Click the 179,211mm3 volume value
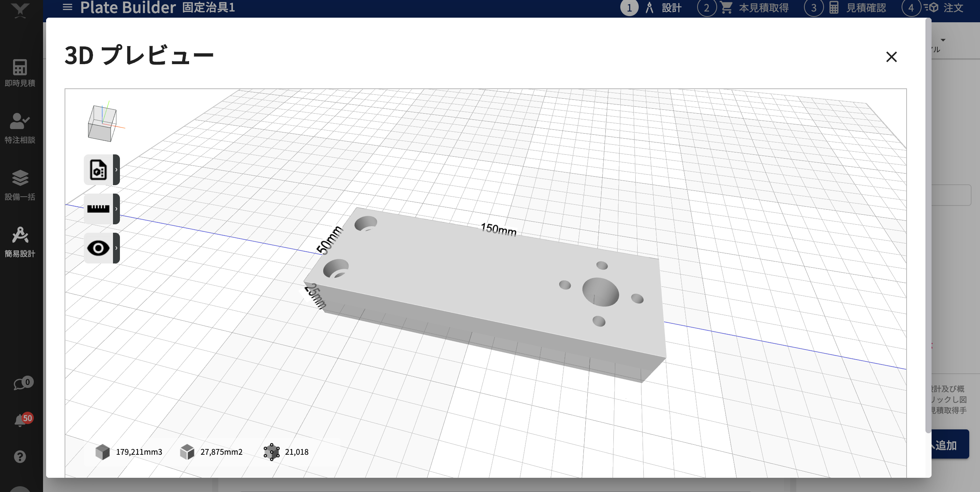This screenshot has width=980, height=492. pyautogui.click(x=139, y=452)
